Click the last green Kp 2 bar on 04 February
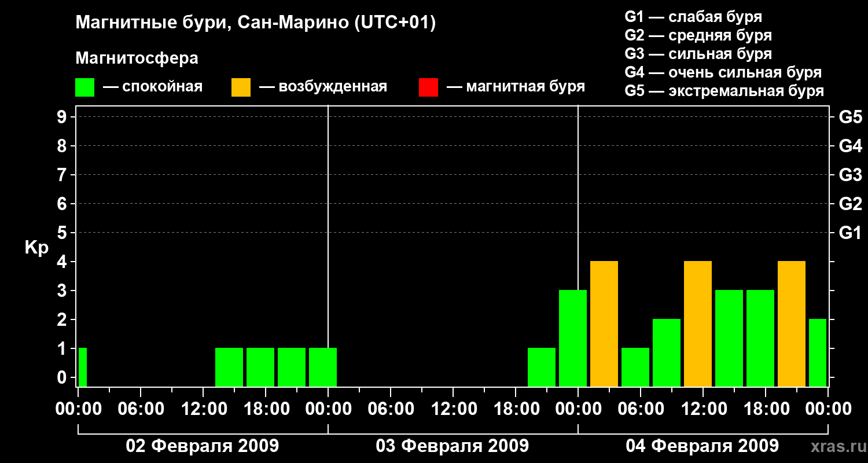 click(818, 353)
